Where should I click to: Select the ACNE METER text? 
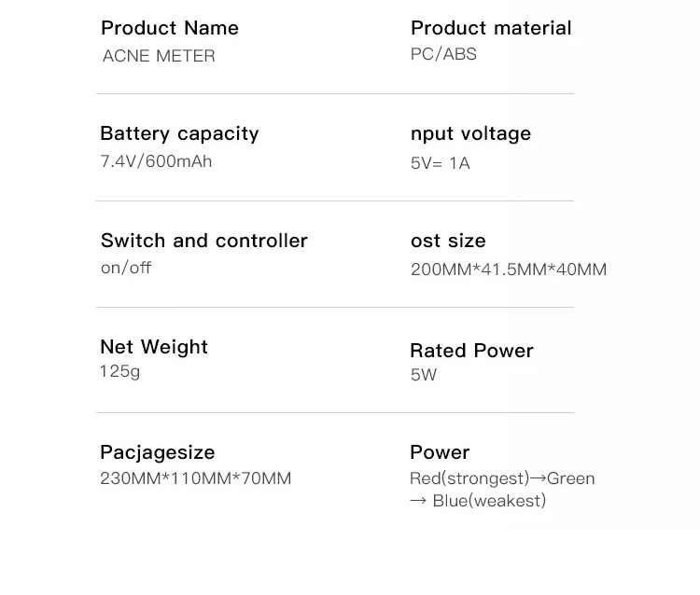tap(159, 56)
